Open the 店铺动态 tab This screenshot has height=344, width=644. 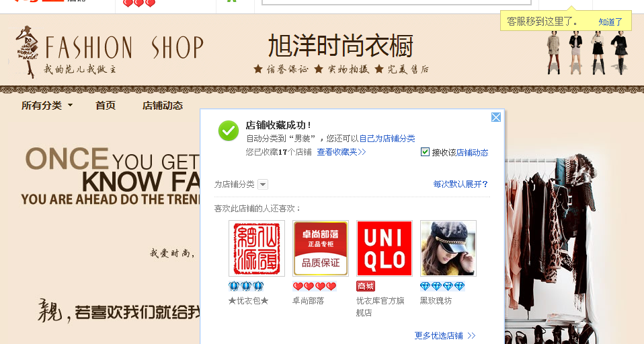tap(163, 105)
